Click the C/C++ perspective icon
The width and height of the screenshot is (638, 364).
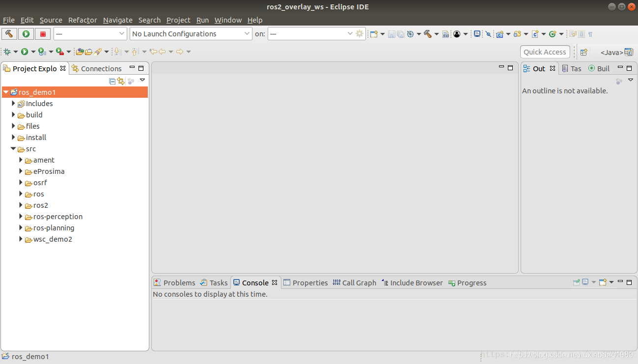tap(629, 52)
